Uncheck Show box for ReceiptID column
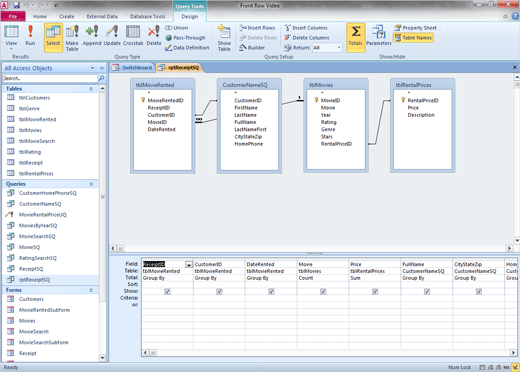This screenshot has height=372, width=520. [x=167, y=291]
